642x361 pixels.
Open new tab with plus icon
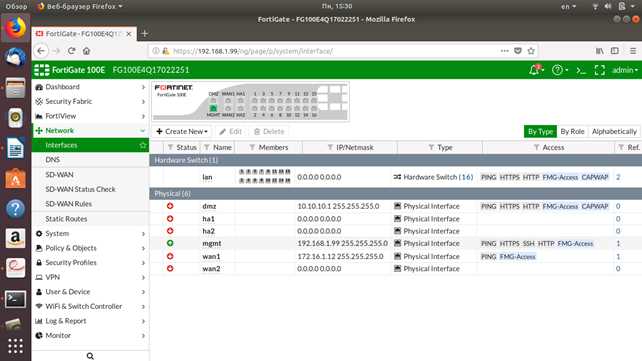click(145, 34)
